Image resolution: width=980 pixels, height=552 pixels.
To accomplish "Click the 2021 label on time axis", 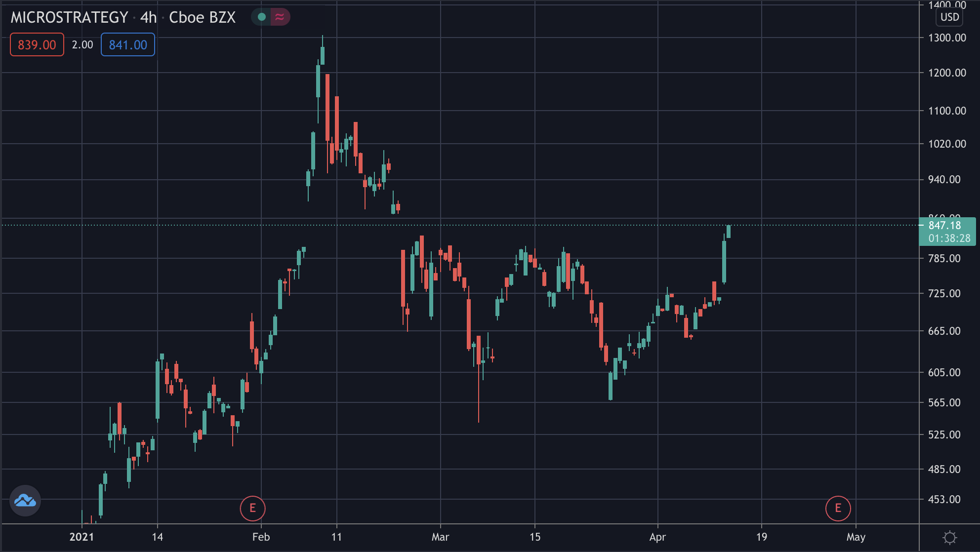I will (x=82, y=537).
